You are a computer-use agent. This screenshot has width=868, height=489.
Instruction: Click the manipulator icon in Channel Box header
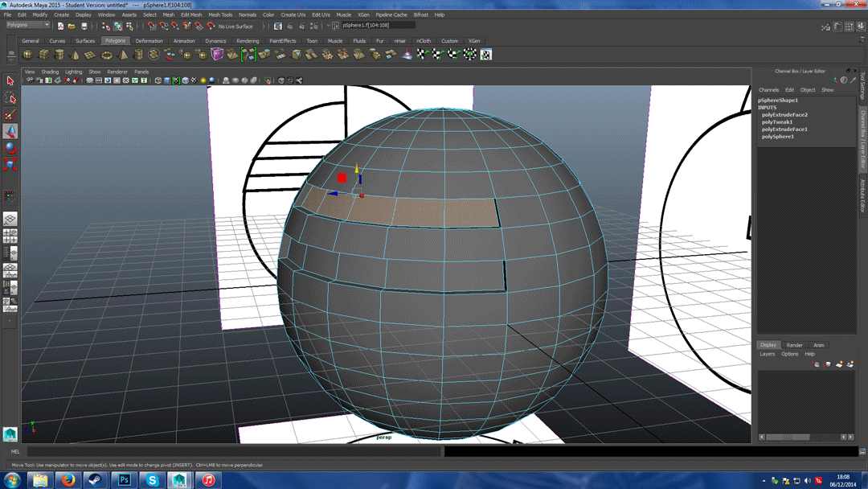pos(835,80)
